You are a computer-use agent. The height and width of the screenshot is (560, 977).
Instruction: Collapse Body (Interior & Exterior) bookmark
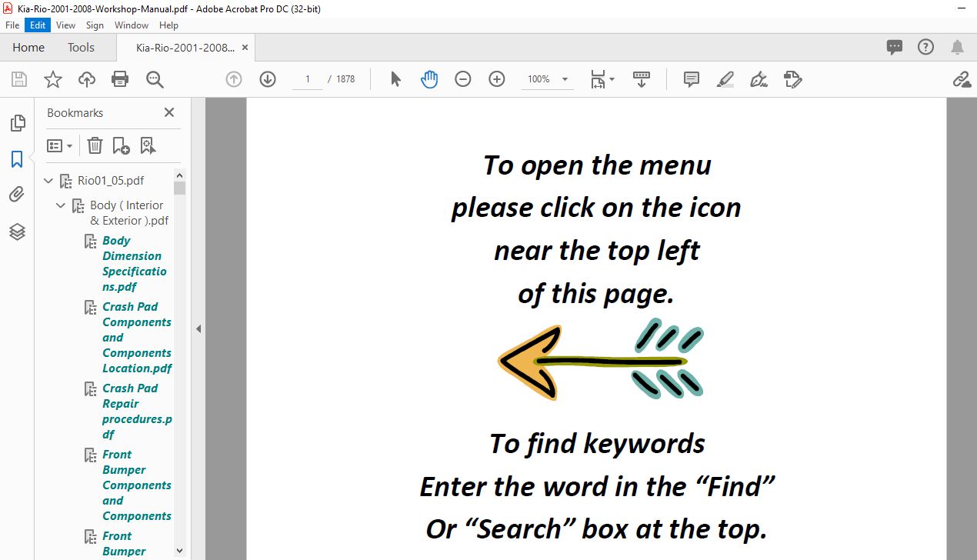(x=62, y=205)
